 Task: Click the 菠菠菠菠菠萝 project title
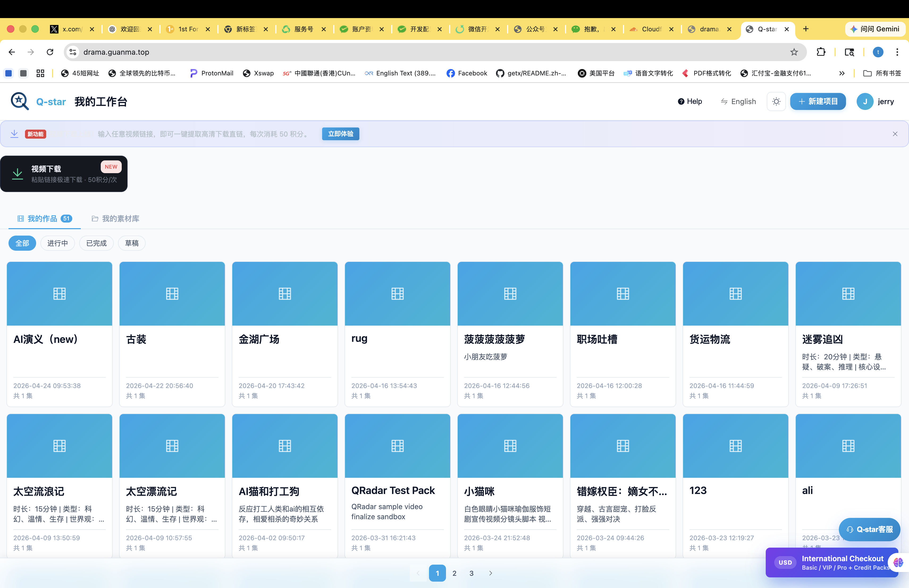click(x=495, y=339)
